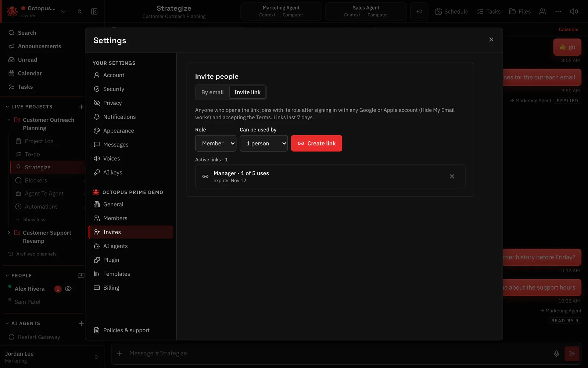
Task: Open Templates settings
Action: [x=131, y=274]
